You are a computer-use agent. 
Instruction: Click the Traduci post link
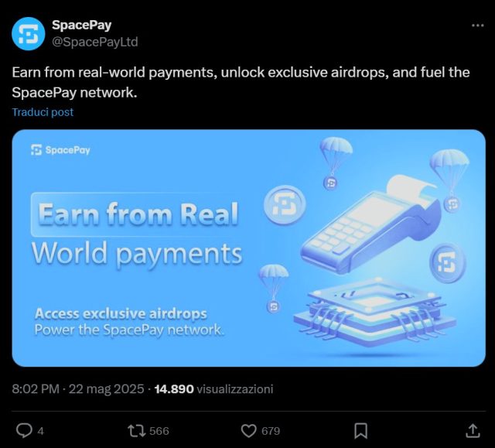tap(43, 112)
